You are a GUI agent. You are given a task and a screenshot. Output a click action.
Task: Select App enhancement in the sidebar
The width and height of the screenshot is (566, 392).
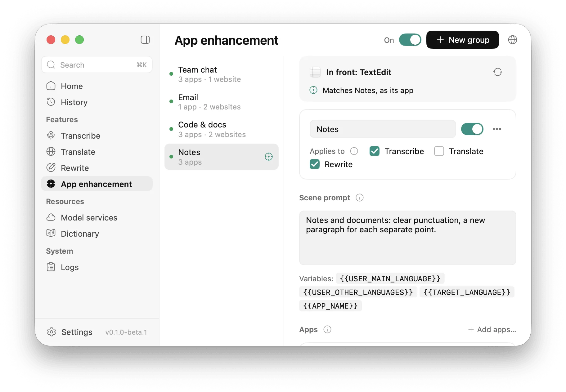coord(97,184)
